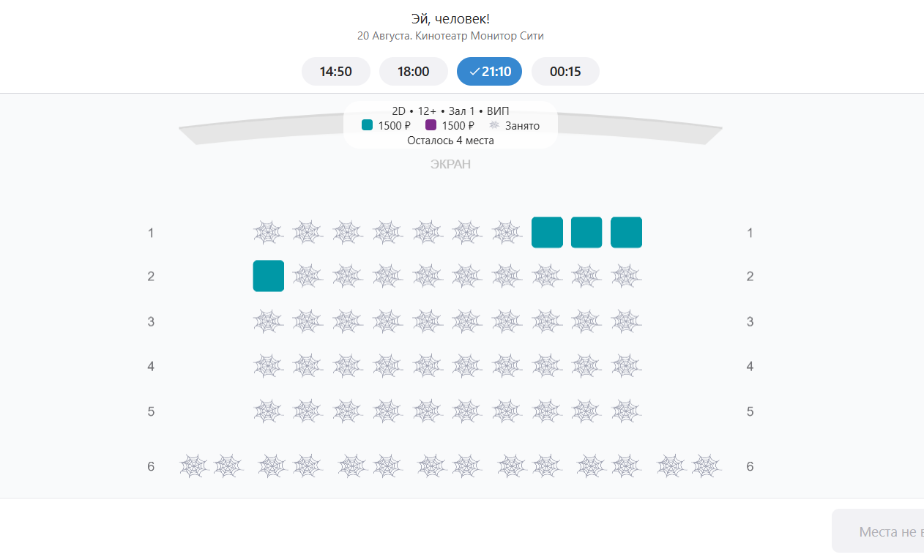The width and height of the screenshot is (924, 560).
Task: Click first occupied cobweb seat in row 1
Action: click(x=269, y=233)
